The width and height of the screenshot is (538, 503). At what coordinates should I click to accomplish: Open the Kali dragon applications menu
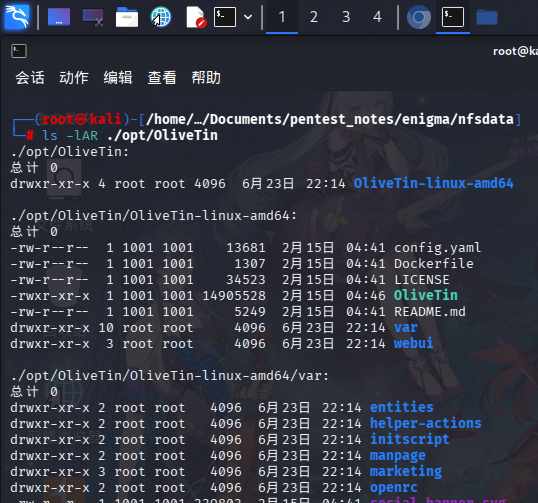17,16
